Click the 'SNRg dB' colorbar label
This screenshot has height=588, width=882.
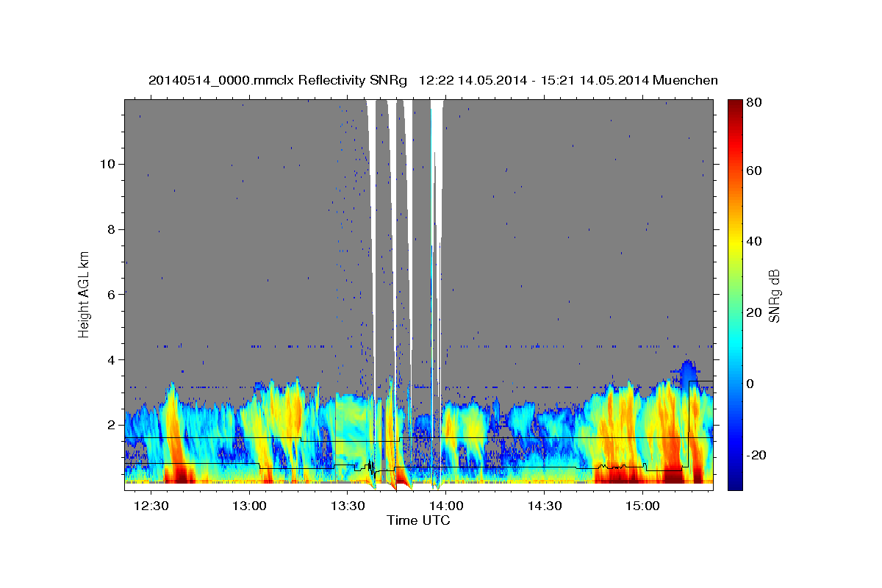point(774,295)
